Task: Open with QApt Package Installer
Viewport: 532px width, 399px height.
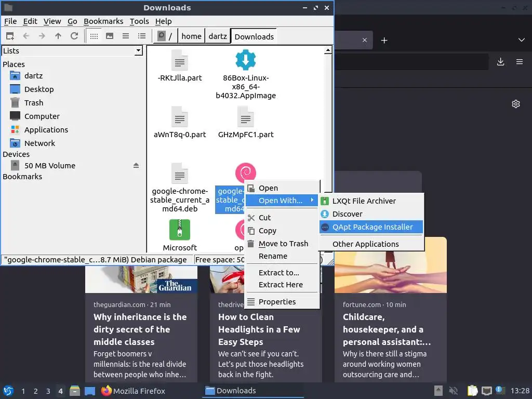Action: (371, 227)
